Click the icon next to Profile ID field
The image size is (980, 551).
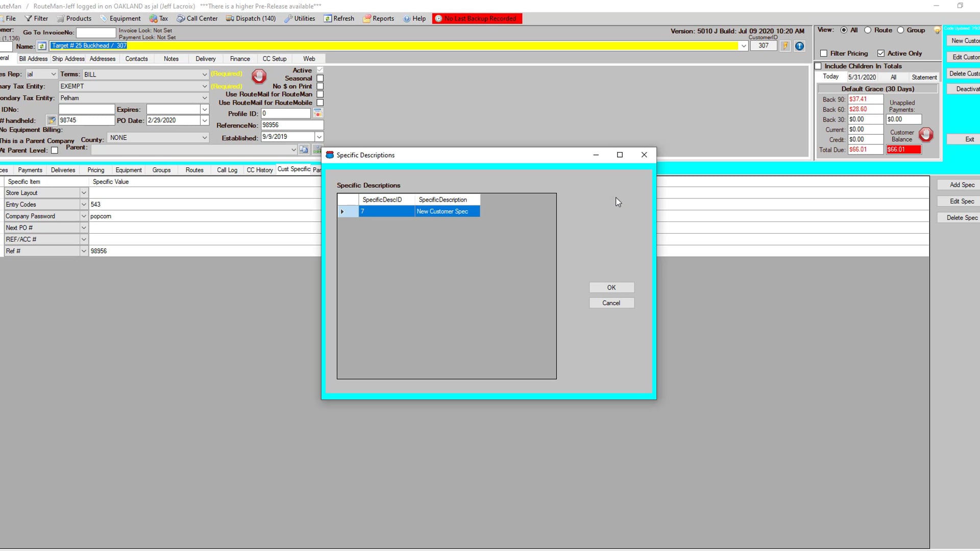[317, 113]
